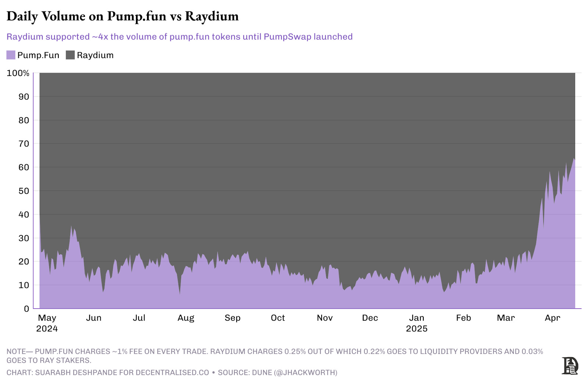
Task: Click the 100% label on the y-axis
Action: (x=18, y=73)
